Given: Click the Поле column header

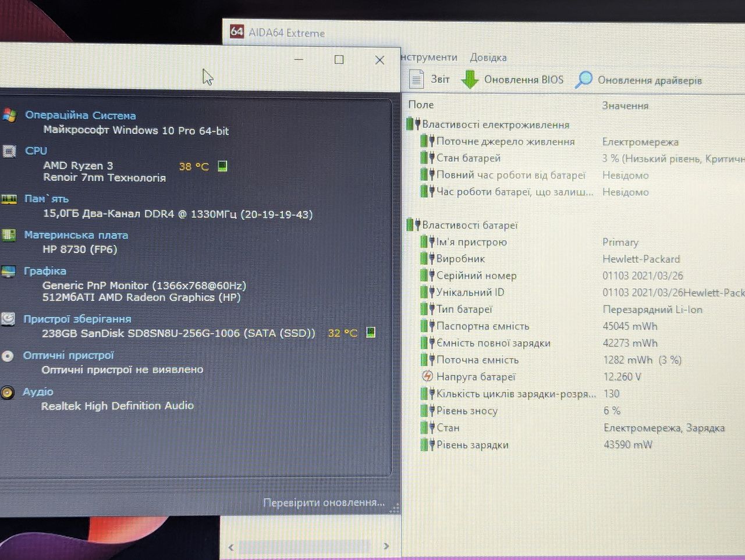Looking at the screenshot, I should [x=421, y=105].
